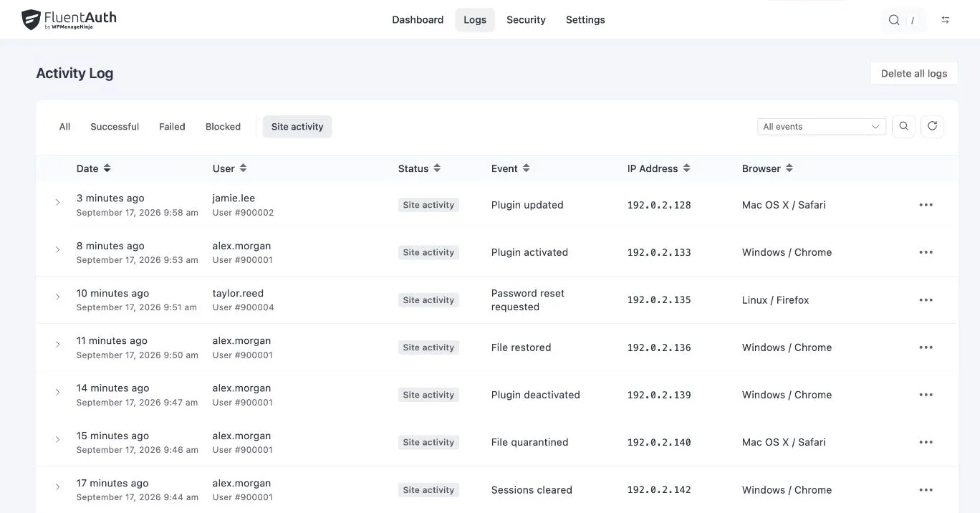The width and height of the screenshot is (980, 513).
Task: Click "User #900004" text
Action: click(243, 307)
